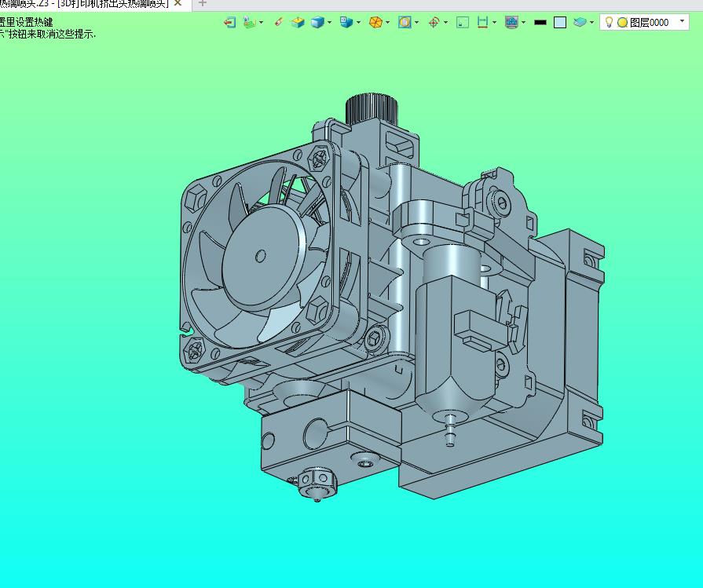Add a new tab with plus button
The height and width of the screenshot is (588, 703).
pos(202,3)
